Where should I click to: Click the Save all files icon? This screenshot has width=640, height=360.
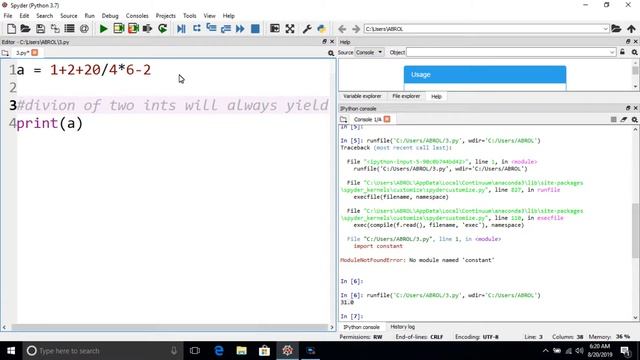[55, 29]
